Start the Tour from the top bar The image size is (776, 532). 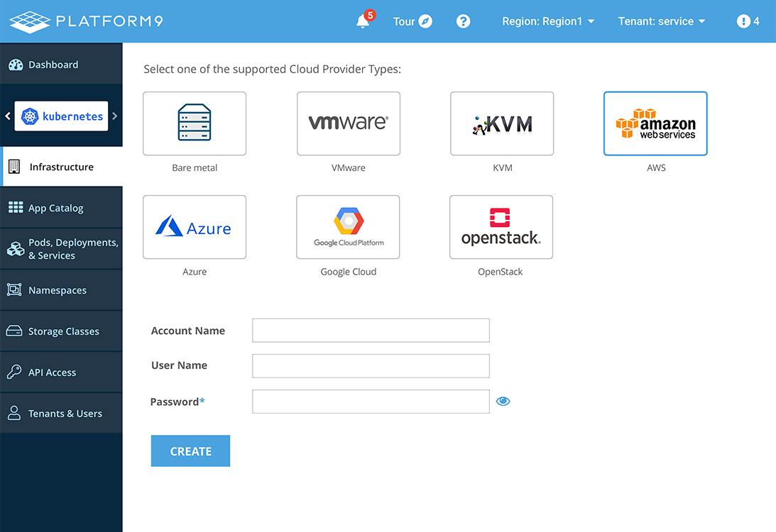click(412, 21)
